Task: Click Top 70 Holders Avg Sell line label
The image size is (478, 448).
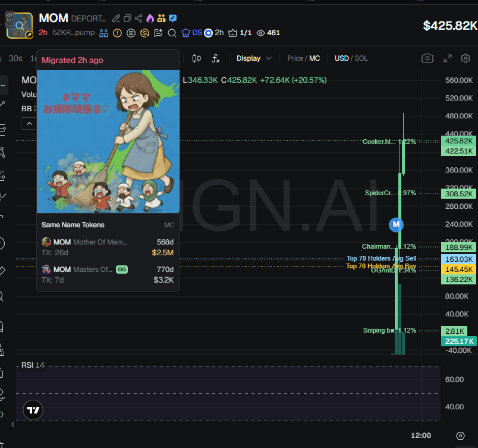Action: [x=381, y=258]
